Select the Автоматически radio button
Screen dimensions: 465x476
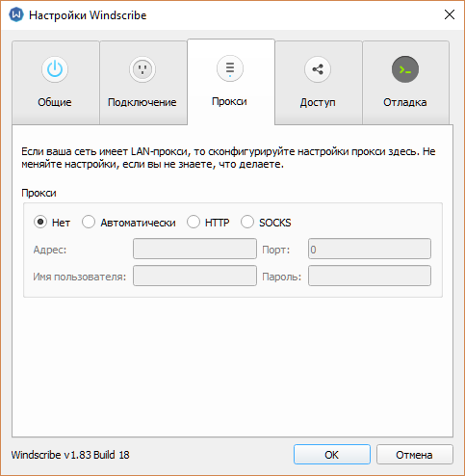coord(89,222)
